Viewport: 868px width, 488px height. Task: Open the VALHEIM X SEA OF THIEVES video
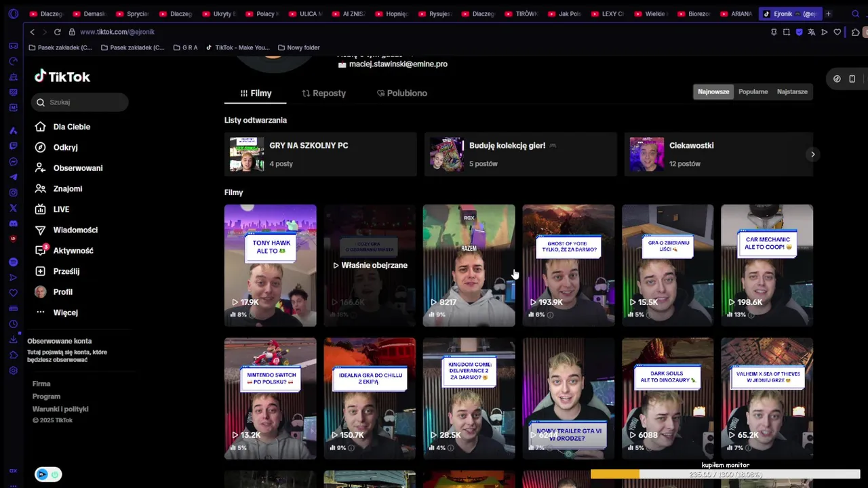[767, 399]
